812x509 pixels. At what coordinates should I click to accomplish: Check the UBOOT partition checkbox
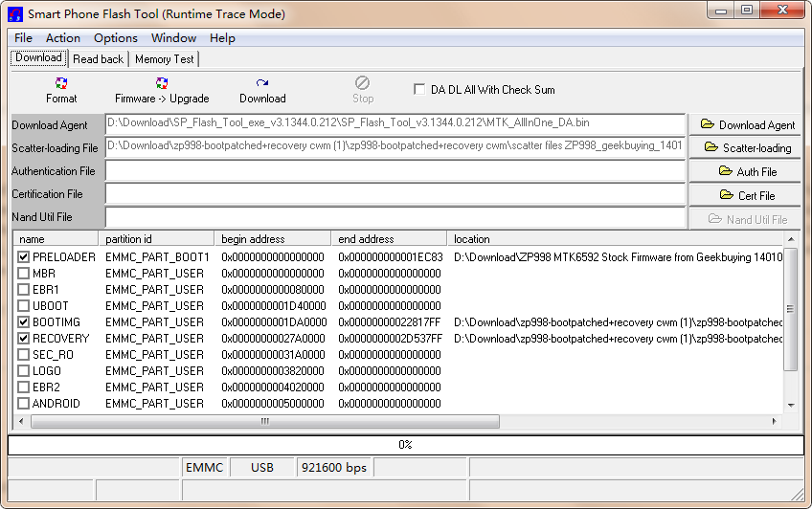point(23,306)
